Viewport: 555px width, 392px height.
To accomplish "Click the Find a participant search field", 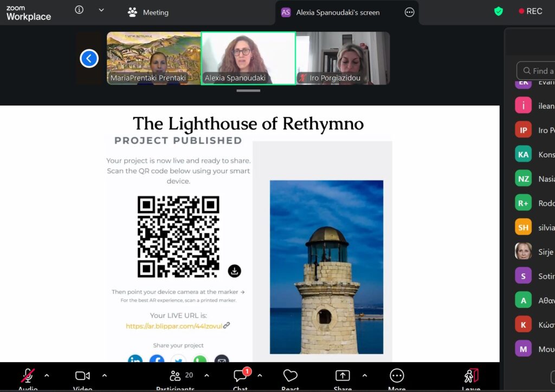I will (x=536, y=71).
